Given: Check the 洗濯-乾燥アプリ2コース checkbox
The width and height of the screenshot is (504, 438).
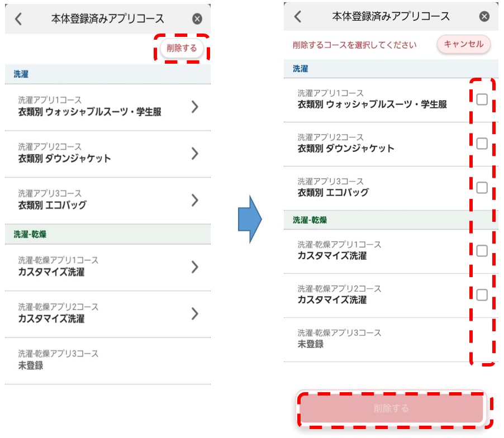Looking at the screenshot, I should click(482, 294).
